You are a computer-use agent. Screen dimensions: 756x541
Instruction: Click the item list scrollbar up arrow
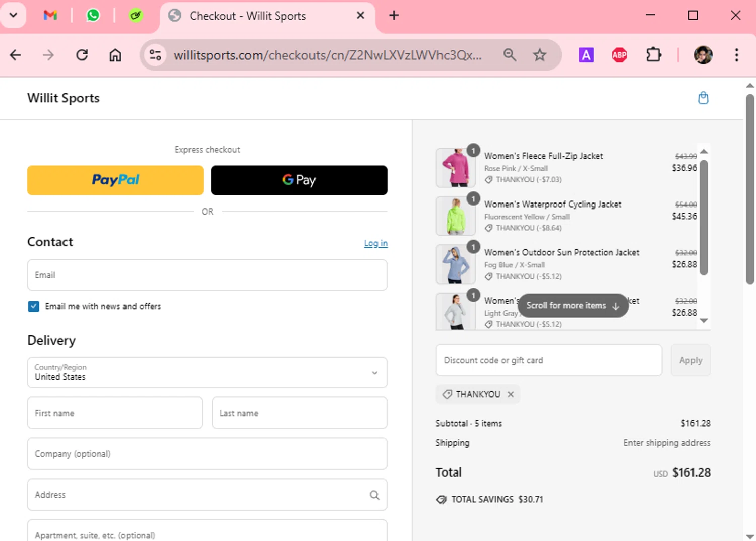[704, 151]
